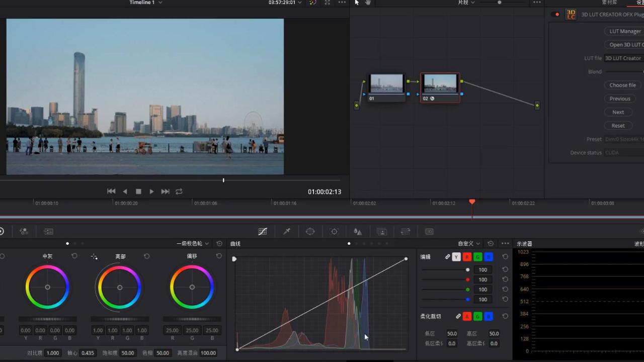Open the Power Window palette

310,231
